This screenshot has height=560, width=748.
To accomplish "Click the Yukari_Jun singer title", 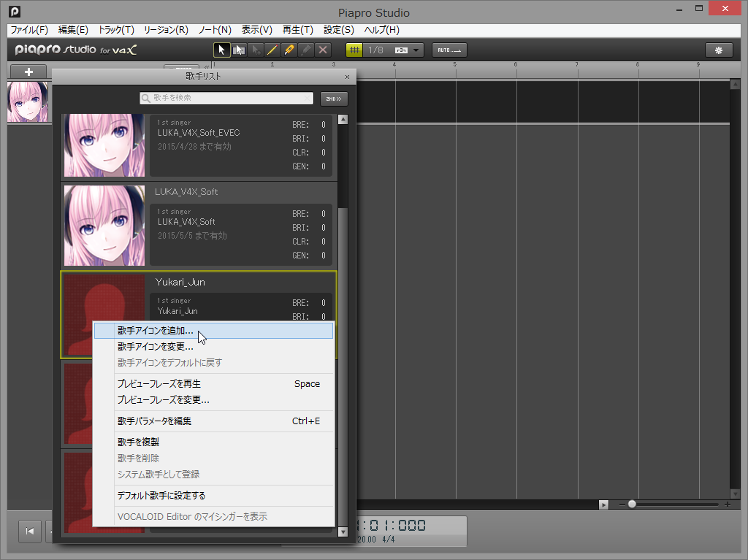I will tap(180, 282).
